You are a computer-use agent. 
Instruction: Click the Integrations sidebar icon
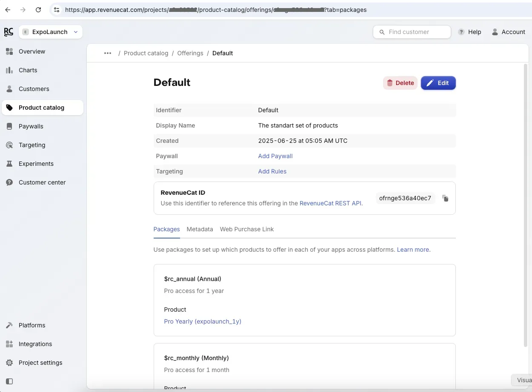point(9,344)
